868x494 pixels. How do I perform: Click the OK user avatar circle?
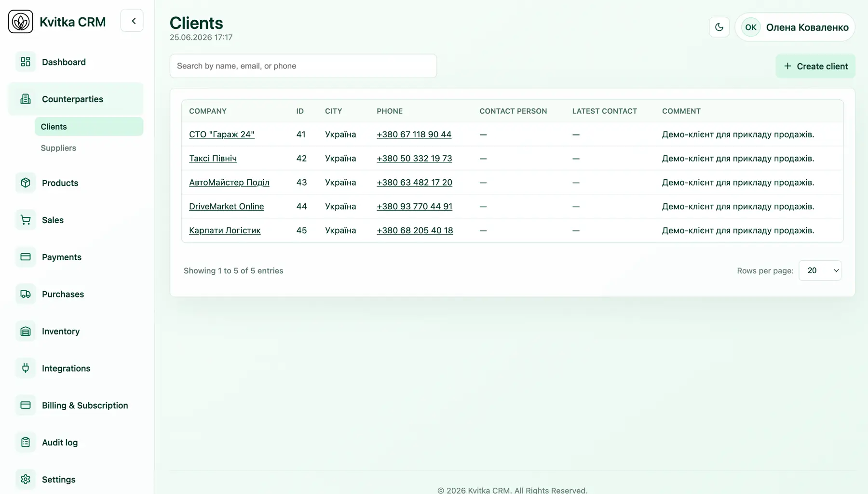pyautogui.click(x=751, y=27)
